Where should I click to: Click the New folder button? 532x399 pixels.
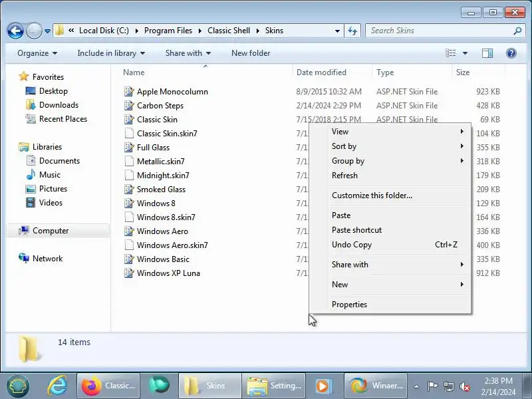[x=251, y=53]
